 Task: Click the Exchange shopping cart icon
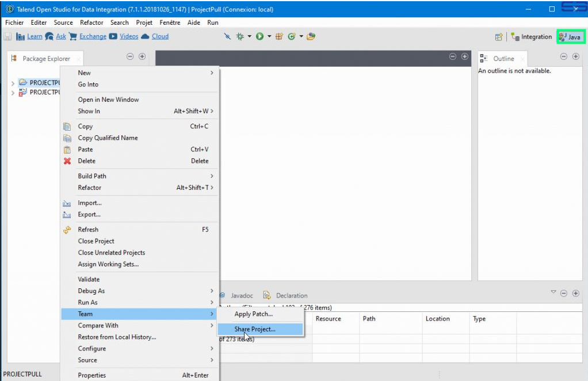(73, 36)
